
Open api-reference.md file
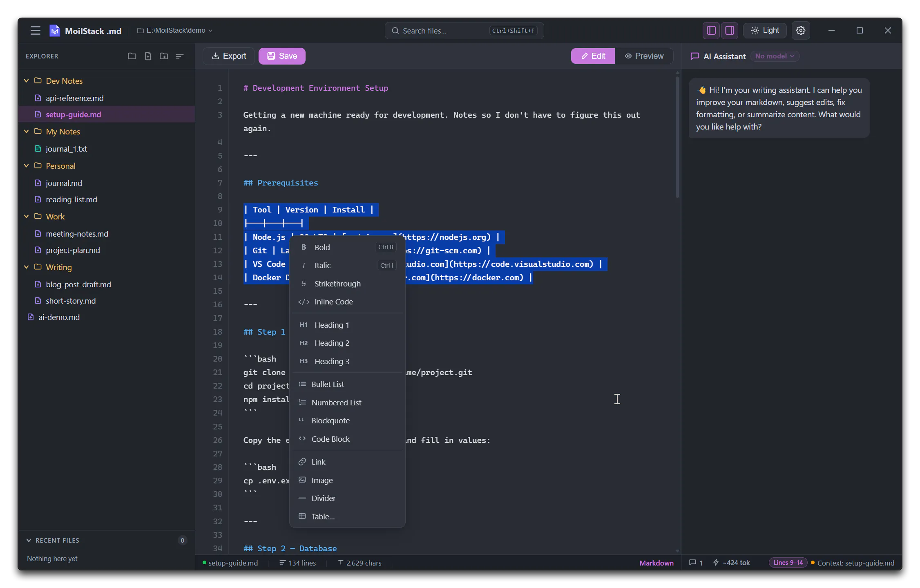[x=106, y=98]
